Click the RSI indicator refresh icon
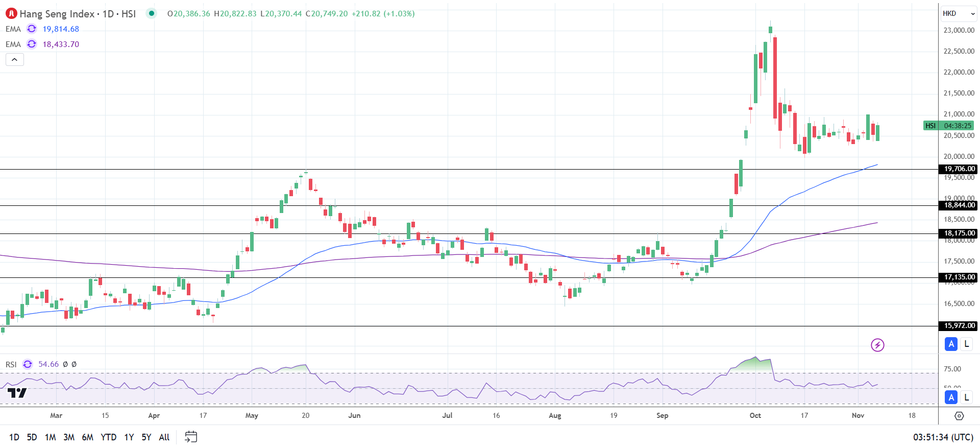Image resolution: width=980 pixels, height=447 pixels. (x=28, y=364)
